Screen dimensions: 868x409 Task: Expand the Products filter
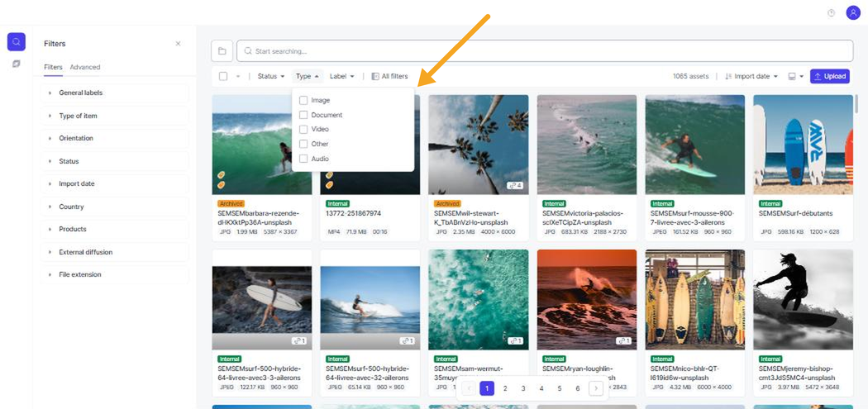pyautogui.click(x=115, y=229)
